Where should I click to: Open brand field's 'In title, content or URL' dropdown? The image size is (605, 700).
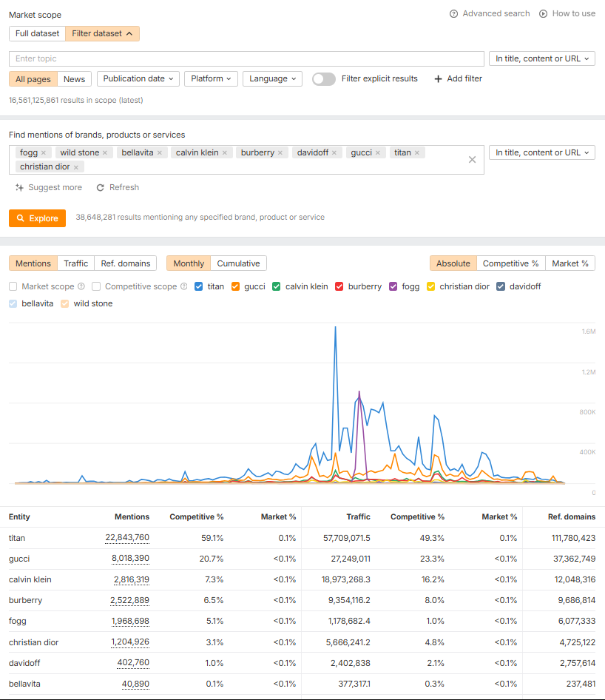coord(542,152)
